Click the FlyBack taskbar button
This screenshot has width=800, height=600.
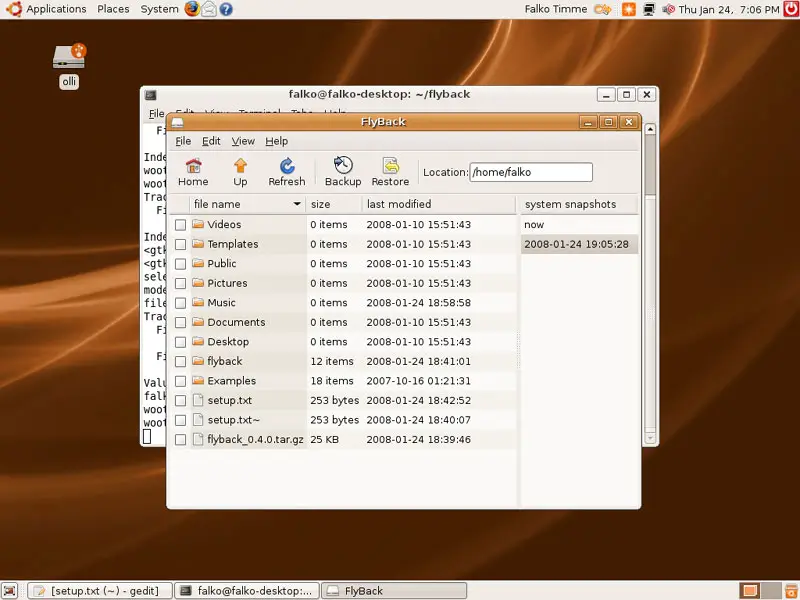(x=394, y=591)
